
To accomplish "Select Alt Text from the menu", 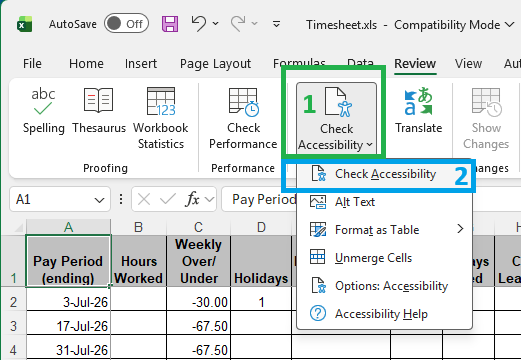I will [x=384, y=202].
